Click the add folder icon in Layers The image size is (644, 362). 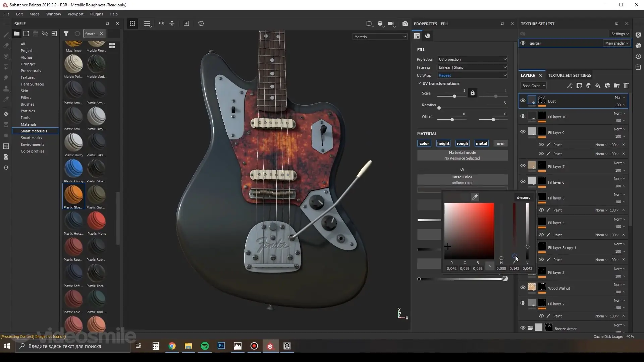pos(616,86)
